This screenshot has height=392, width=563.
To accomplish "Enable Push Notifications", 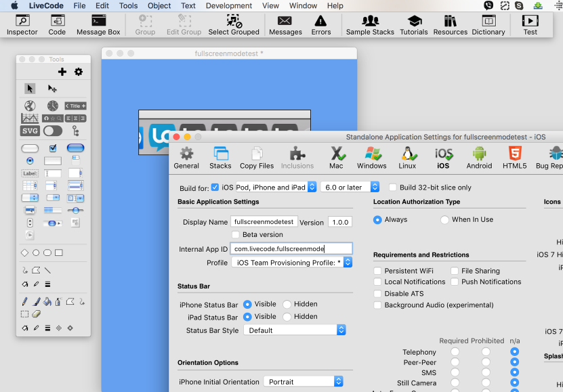I will [455, 282].
